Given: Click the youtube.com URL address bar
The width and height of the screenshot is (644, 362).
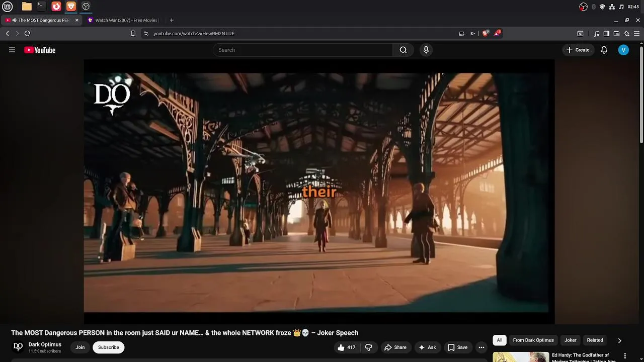Looking at the screenshot, I should pyautogui.click(x=194, y=33).
